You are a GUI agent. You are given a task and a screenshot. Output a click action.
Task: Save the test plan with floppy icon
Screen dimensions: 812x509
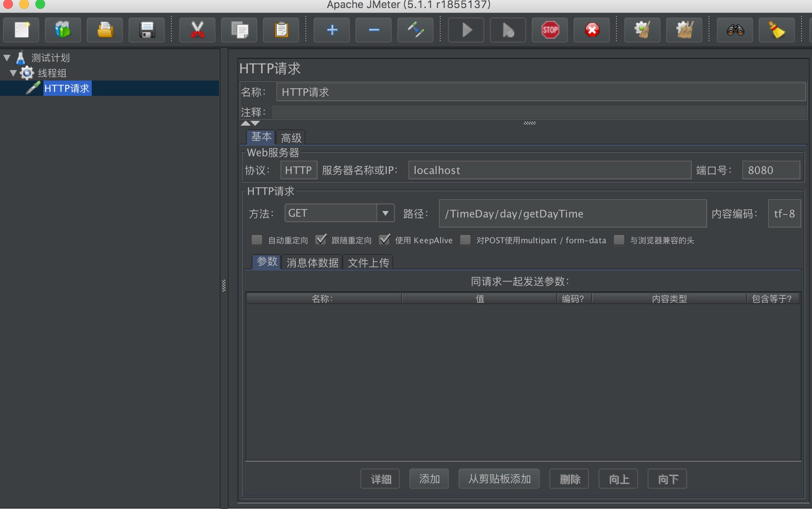[147, 30]
